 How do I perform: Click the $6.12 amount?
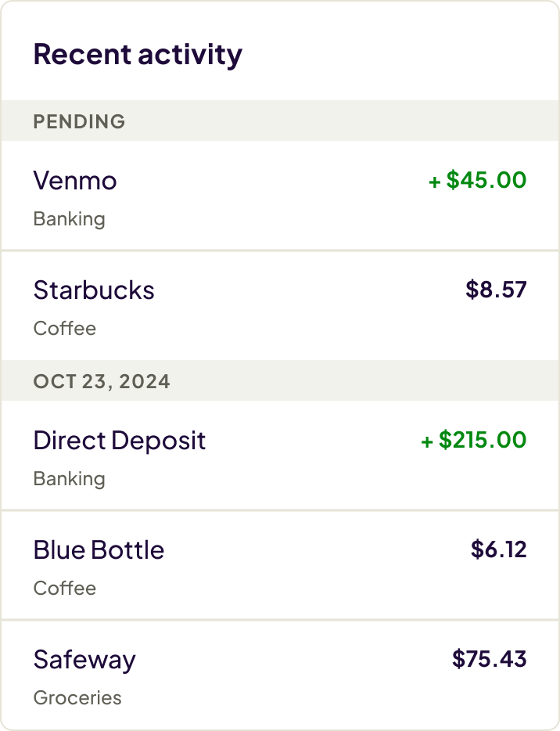click(499, 550)
